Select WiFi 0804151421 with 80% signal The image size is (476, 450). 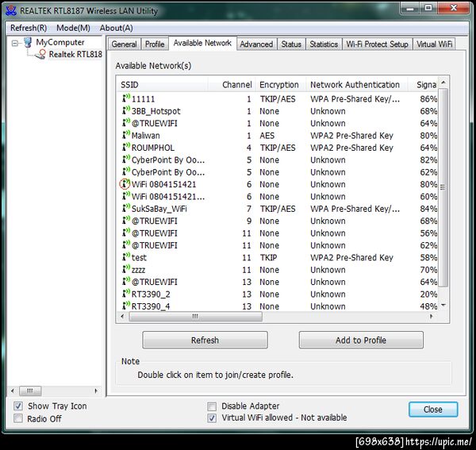[x=278, y=184]
